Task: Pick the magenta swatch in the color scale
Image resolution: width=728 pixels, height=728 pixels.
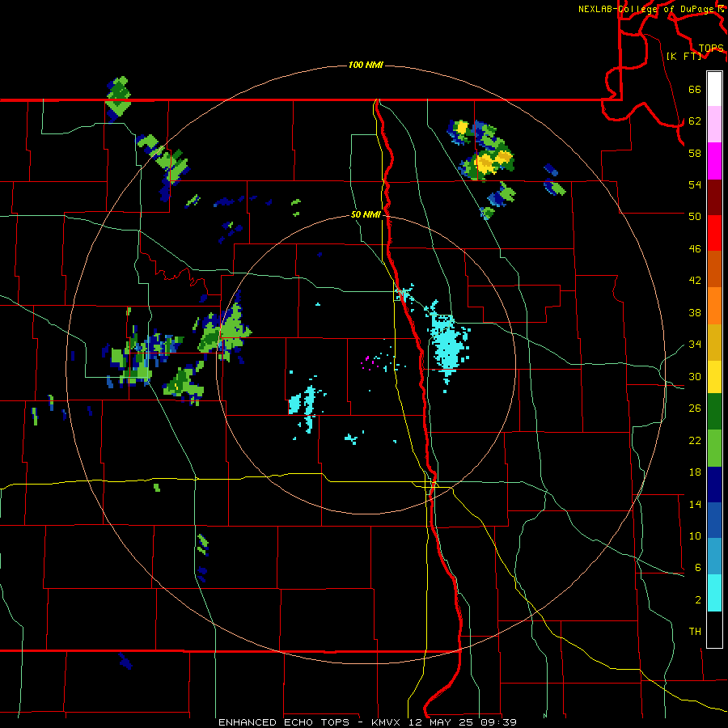Action: pyautogui.click(x=714, y=161)
